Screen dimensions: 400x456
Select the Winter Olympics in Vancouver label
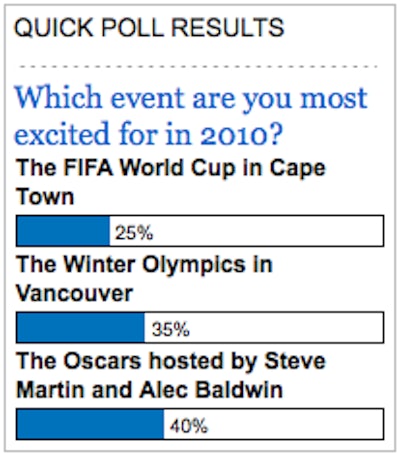(144, 279)
